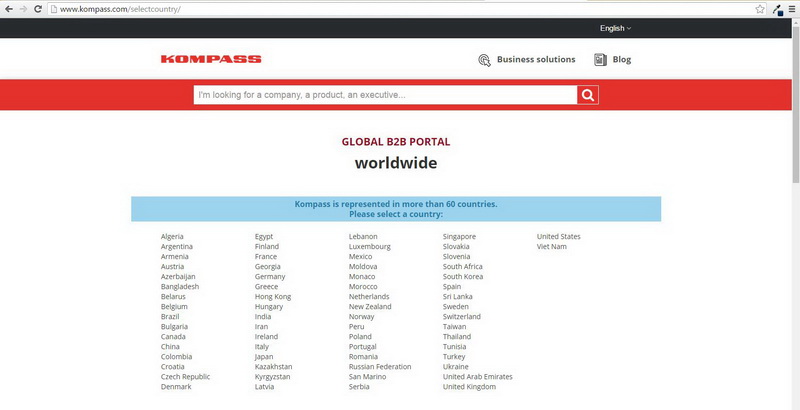Select India
This screenshot has height=410, width=800.
(x=263, y=317)
